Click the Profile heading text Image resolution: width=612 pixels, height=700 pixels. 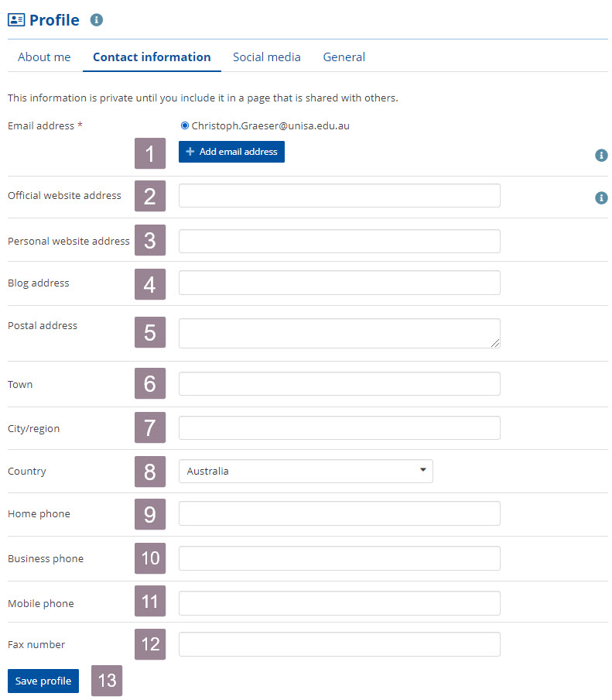coord(54,20)
